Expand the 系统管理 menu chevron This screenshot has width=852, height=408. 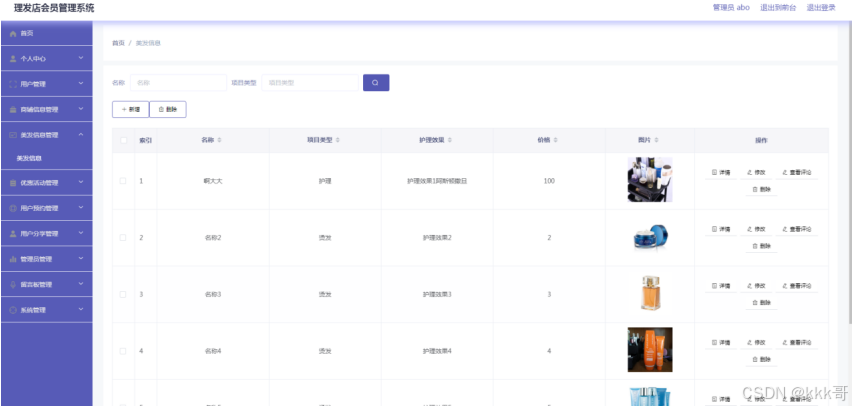pyautogui.click(x=81, y=309)
